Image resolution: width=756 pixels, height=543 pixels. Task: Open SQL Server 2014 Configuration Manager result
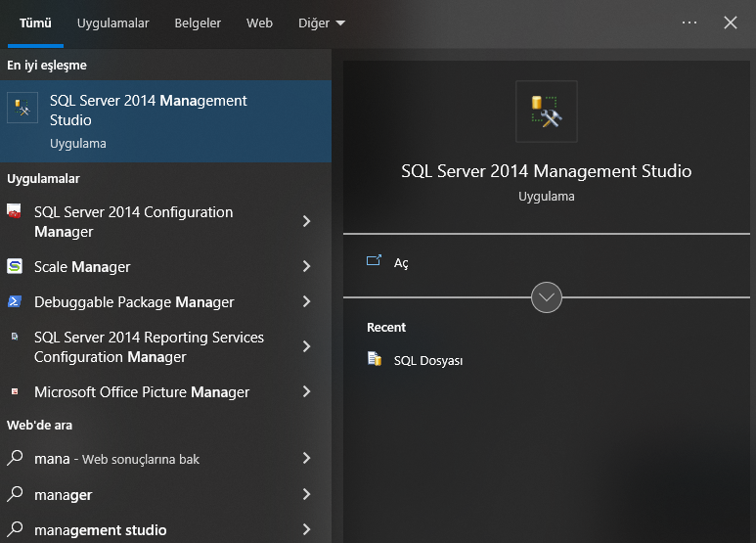tap(165, 221)
